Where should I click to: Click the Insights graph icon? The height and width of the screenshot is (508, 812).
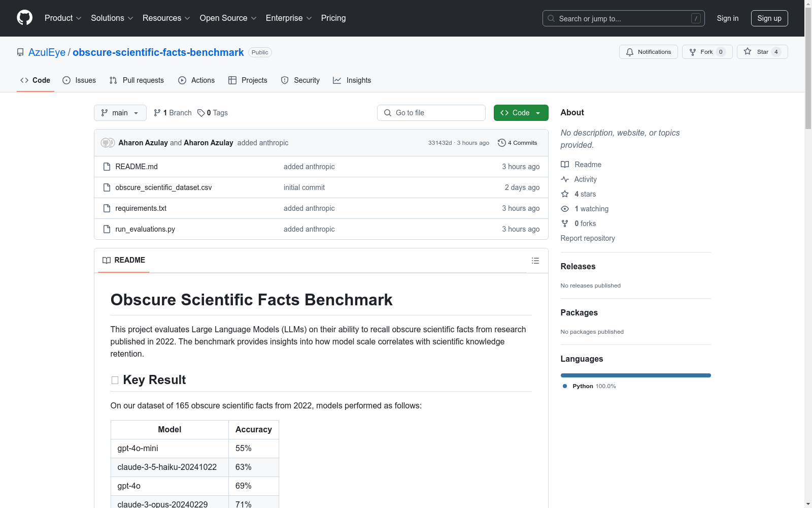[x=337, y=80]
